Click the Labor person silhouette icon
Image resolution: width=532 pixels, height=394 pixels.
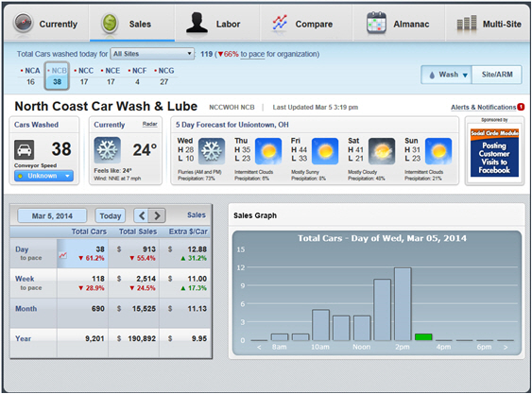pyautogui.click(x=197, y=23)
